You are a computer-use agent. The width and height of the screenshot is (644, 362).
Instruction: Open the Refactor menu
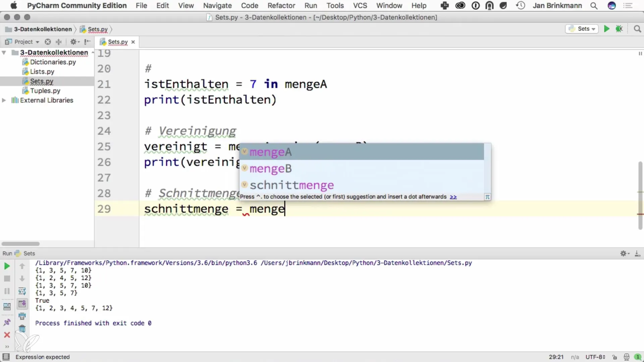281,5
